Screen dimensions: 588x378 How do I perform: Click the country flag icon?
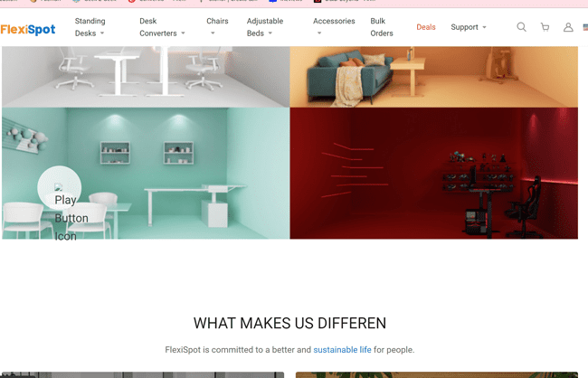pyautogui.click(x=585, y=27)
